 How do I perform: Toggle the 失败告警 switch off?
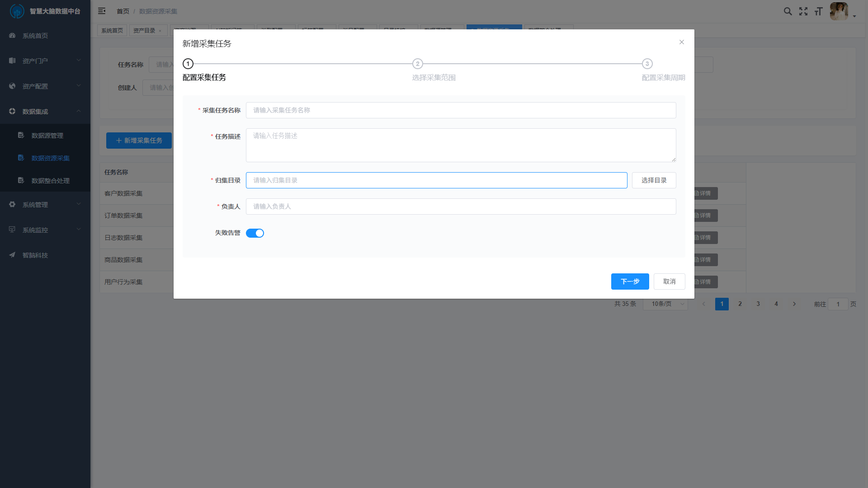click(x=255, y=233)
